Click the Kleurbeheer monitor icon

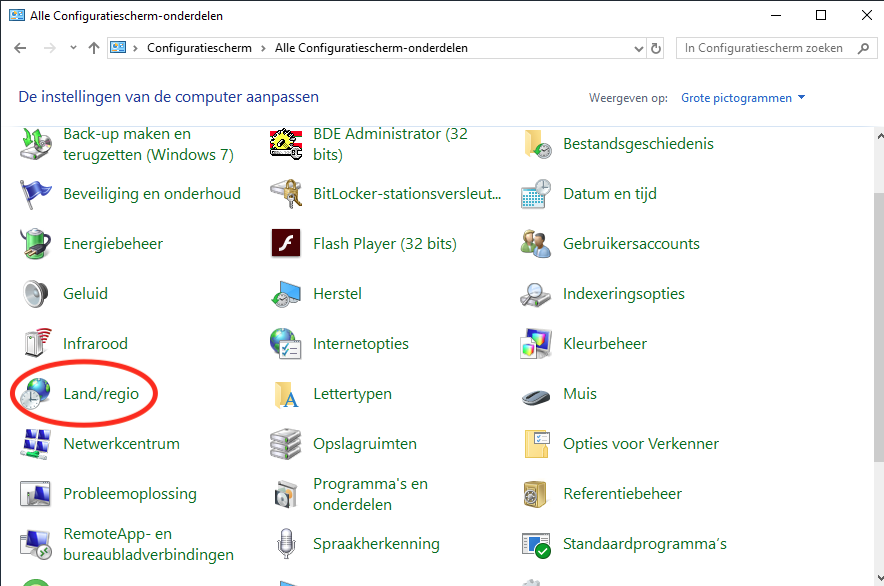click(536, 344)
